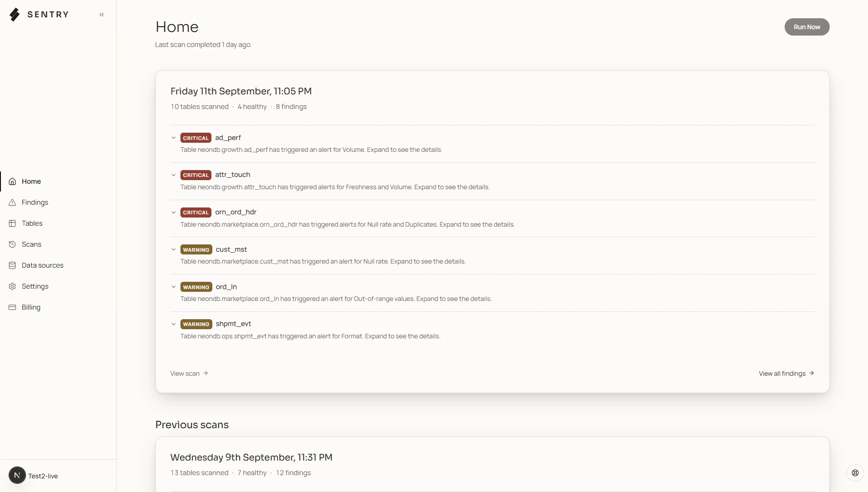
Task: Follow the View scan link
Action: coord(189,373)
